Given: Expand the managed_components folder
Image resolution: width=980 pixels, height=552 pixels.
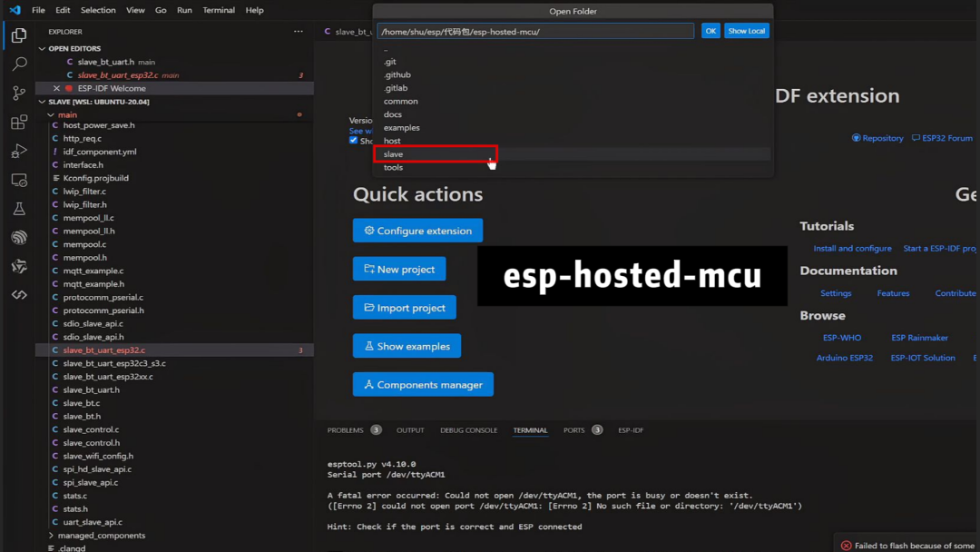Looking at the screenshot, I should coord(51,536).
